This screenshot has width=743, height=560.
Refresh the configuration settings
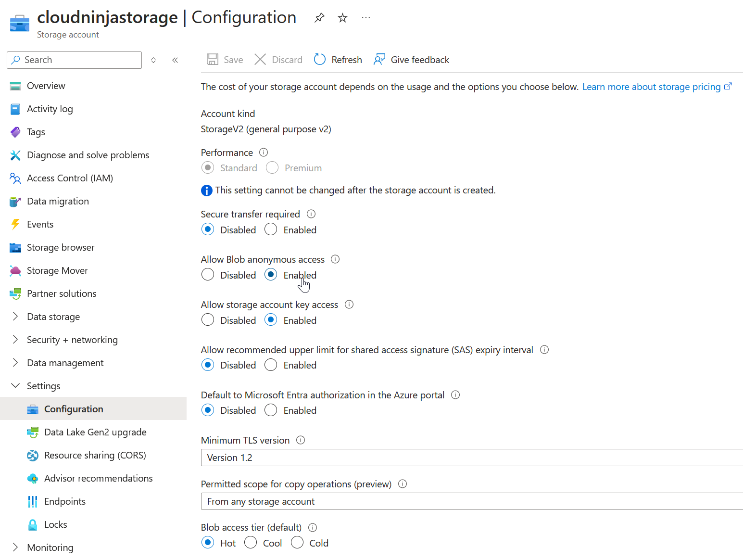click(338, 59)
